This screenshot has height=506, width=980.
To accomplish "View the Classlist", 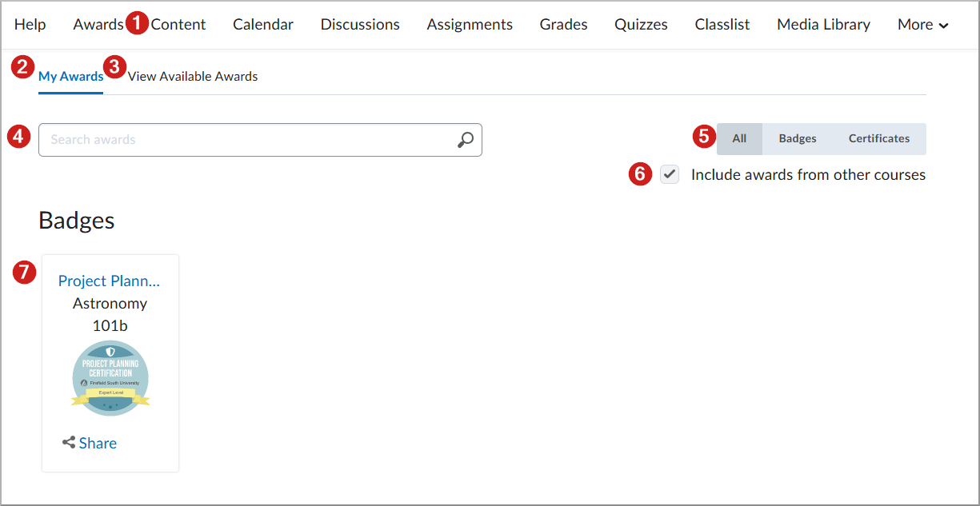I will (722, 24).
